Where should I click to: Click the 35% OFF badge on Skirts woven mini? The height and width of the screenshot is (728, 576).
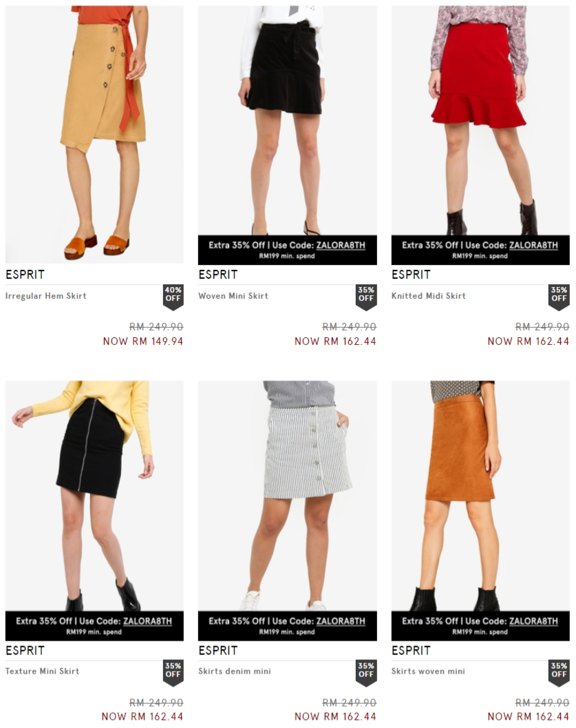pos(559,672)
